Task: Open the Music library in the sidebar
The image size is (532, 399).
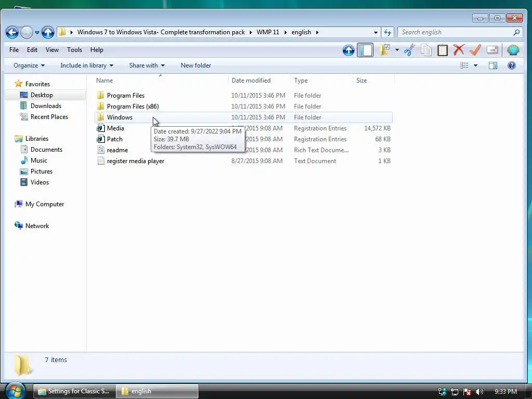Action: click(38, 160)
